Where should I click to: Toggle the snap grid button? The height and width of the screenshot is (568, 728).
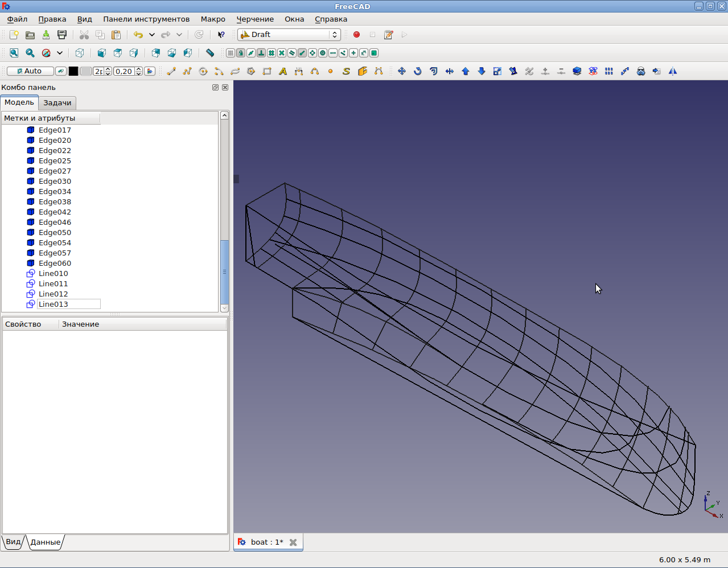(x=231, y=53)
